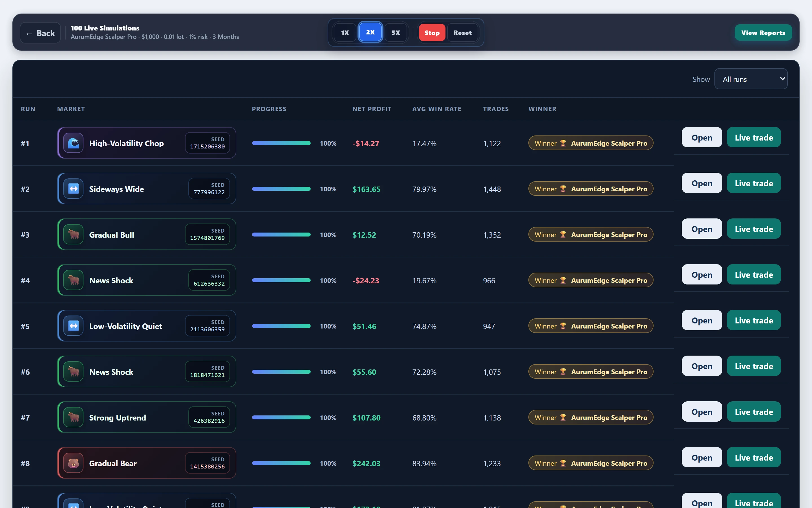Click the News Shock bull icon in run #4
This screenshot has height=508, width=812.
tap(73, 280)
